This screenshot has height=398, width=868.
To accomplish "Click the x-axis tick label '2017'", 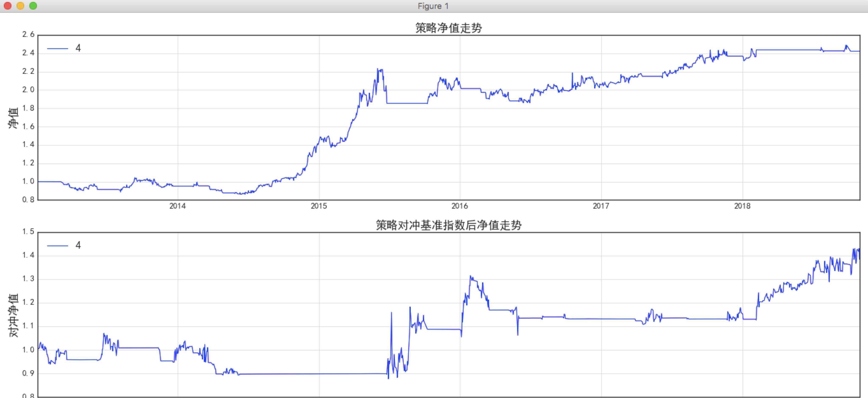I will 601,206.
